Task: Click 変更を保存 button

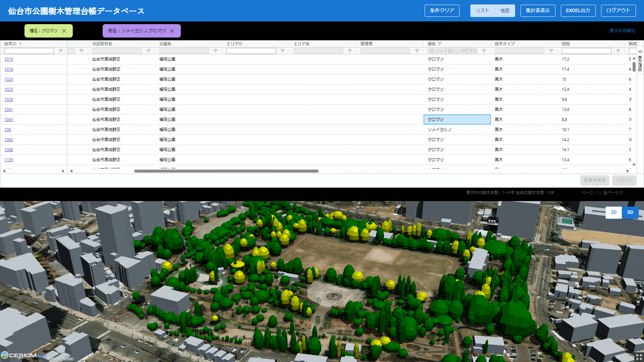Action: click(x=595, y=180)
